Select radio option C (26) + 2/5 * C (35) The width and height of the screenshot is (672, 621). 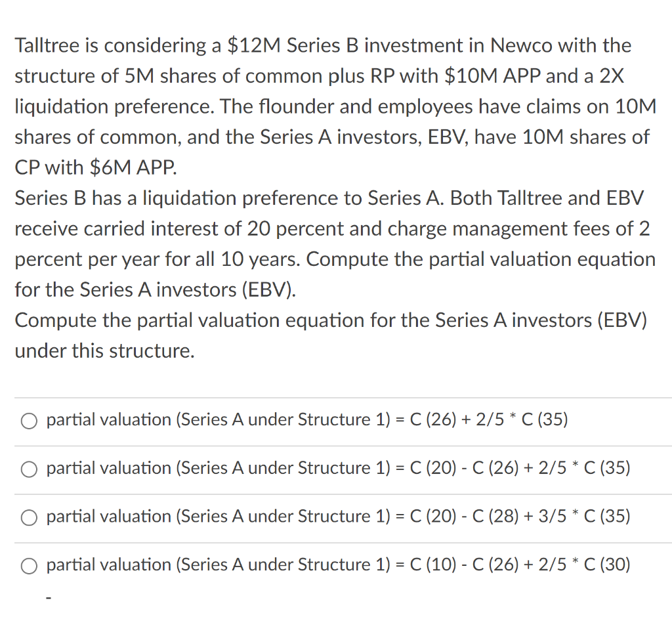coord(29,421)
